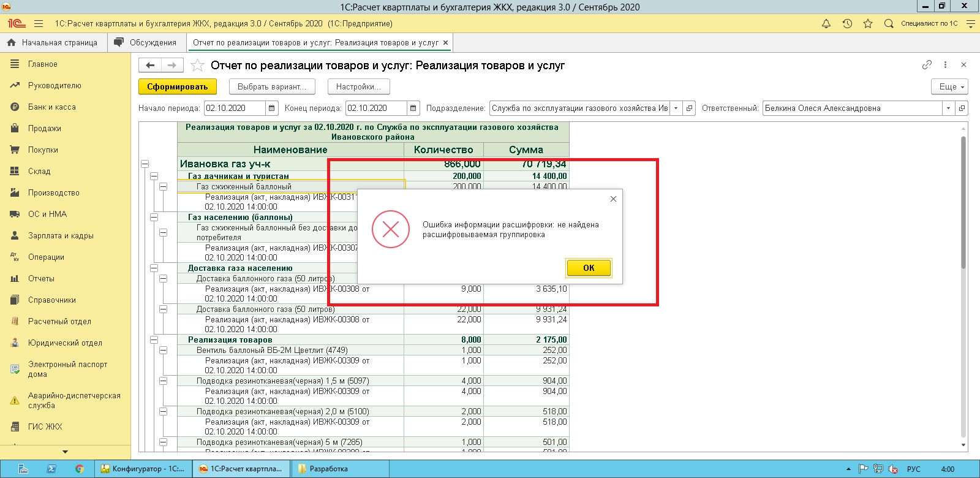Open the search magnifier icon

[x=889, y=24]
